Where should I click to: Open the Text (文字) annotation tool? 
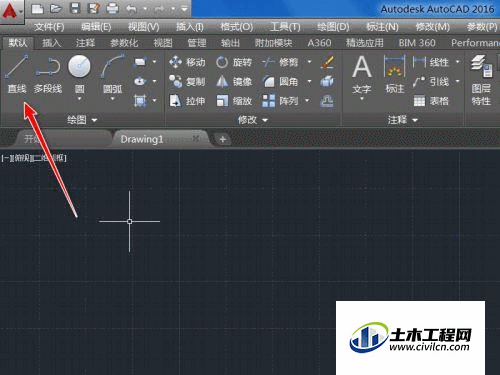tap(362, 77)
